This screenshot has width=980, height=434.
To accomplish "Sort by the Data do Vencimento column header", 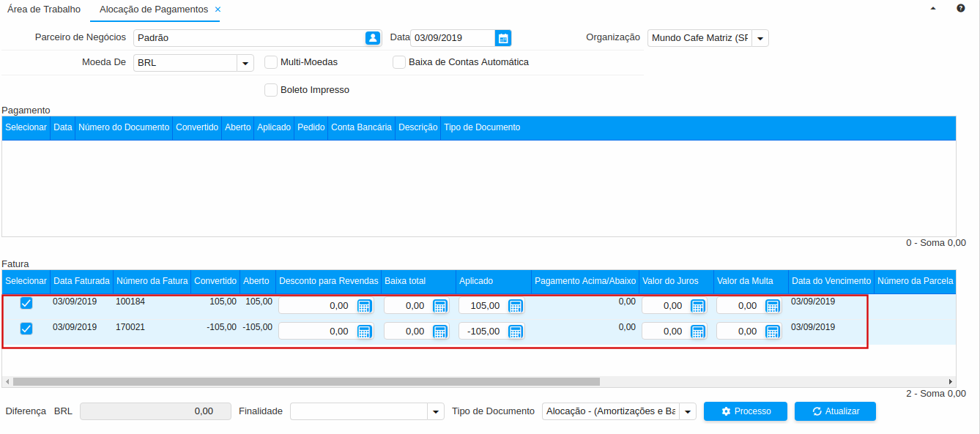I will (831, 281).
